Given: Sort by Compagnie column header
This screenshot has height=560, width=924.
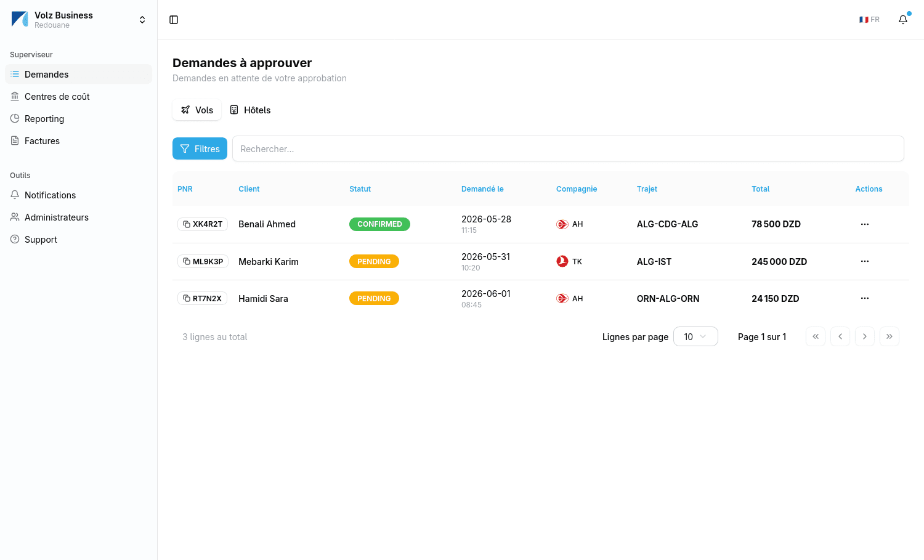Looking at the screenshot, I should [577, 189].
